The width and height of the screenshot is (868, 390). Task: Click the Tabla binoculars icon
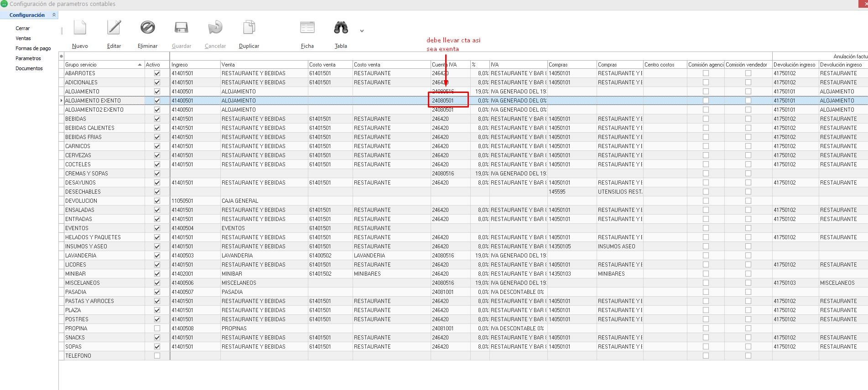(x=341, y=28)
